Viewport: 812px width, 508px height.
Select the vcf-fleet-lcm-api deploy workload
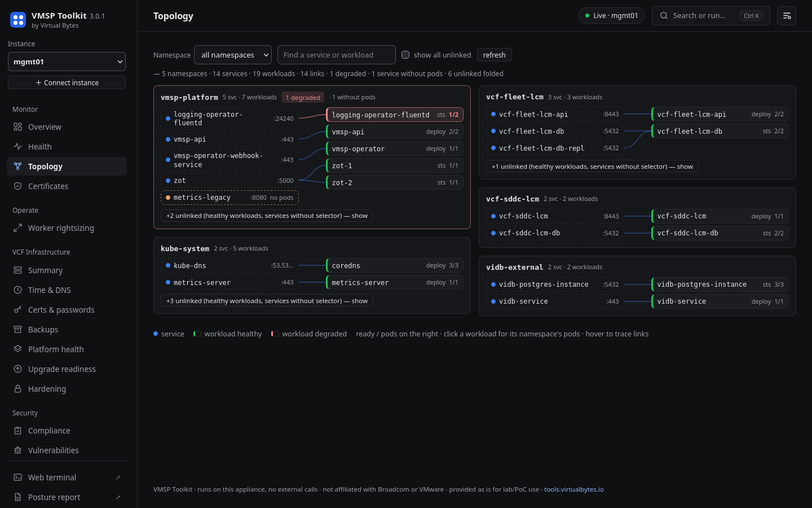[720, 114]
